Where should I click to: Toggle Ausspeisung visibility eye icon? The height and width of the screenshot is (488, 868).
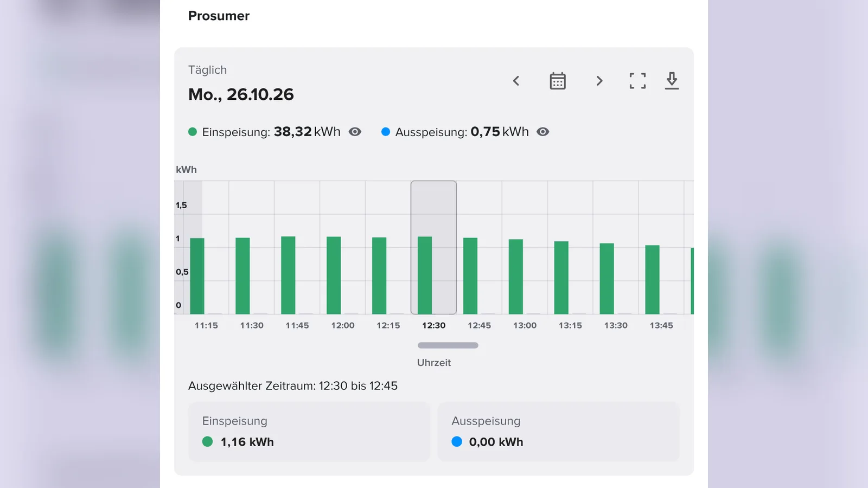[542, 132]
